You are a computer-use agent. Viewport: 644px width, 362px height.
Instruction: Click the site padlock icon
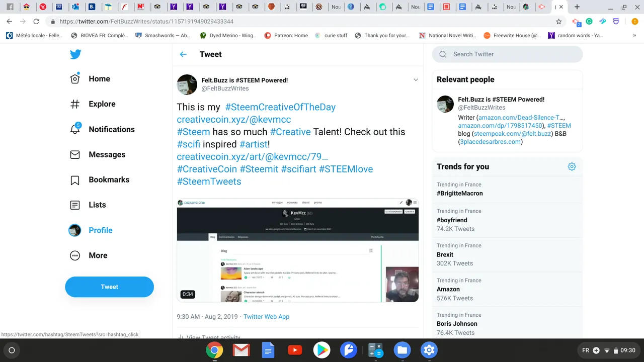53,22
